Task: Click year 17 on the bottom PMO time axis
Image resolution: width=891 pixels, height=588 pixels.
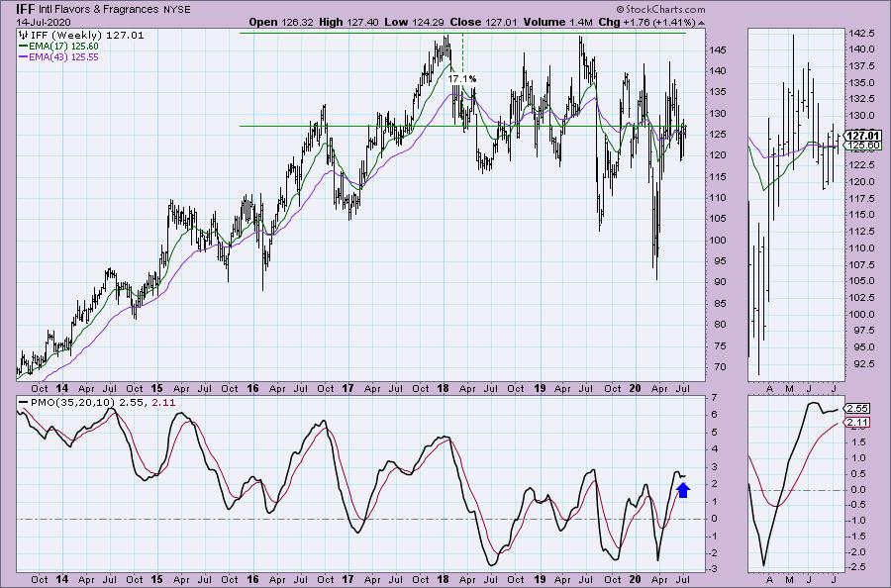Action: [347, 579]
